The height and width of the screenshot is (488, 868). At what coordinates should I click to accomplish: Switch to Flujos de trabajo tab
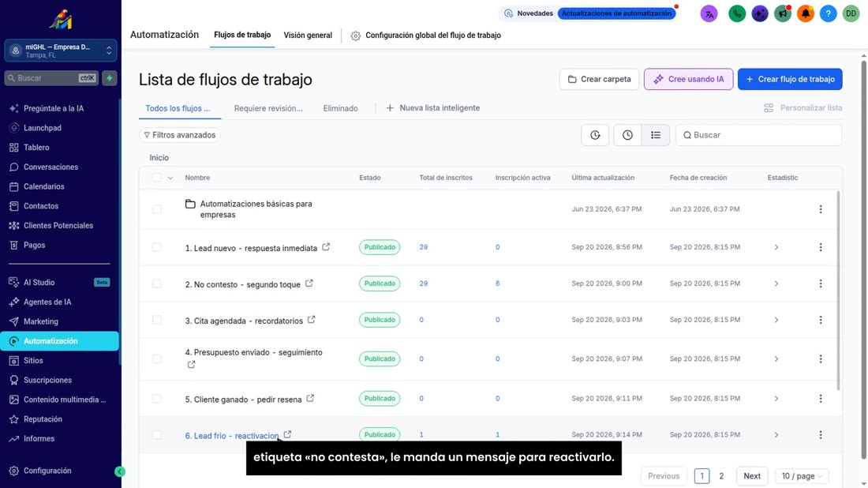(242, 35)
